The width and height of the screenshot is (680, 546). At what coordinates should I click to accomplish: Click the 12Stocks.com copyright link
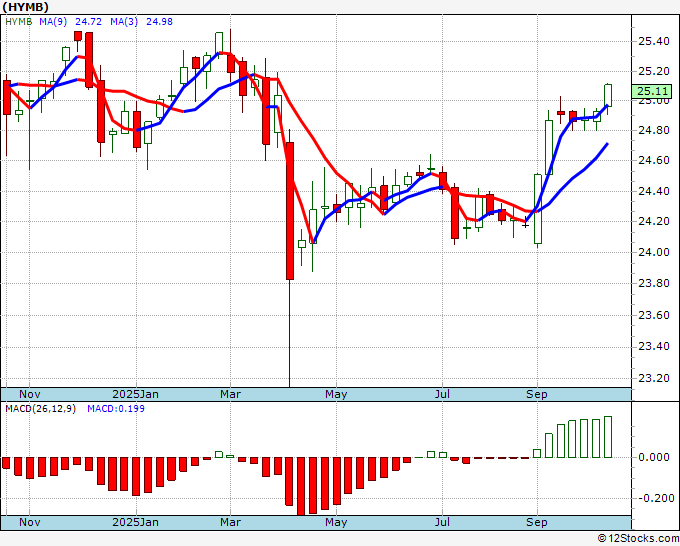point(638,538)
